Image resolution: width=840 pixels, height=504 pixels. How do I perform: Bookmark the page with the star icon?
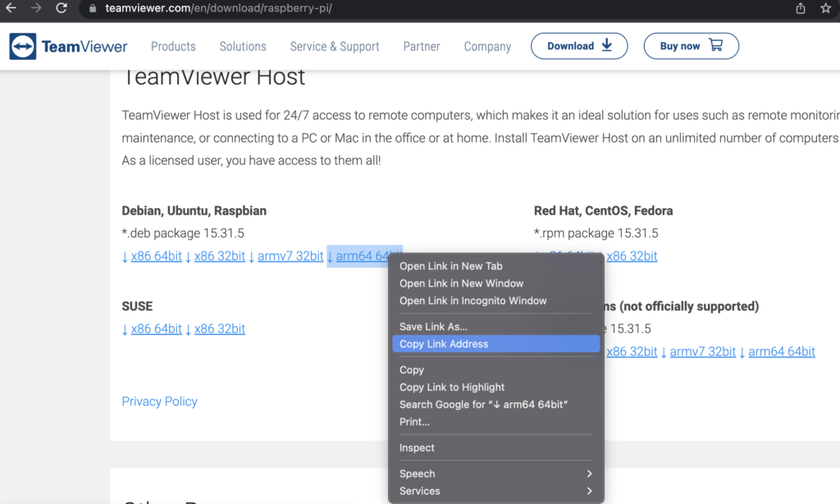(825, 8)
